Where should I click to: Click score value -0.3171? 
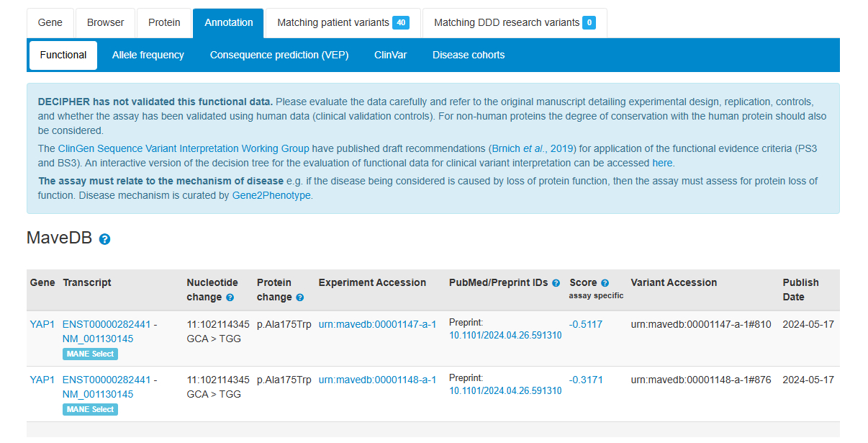pos(585,380)
